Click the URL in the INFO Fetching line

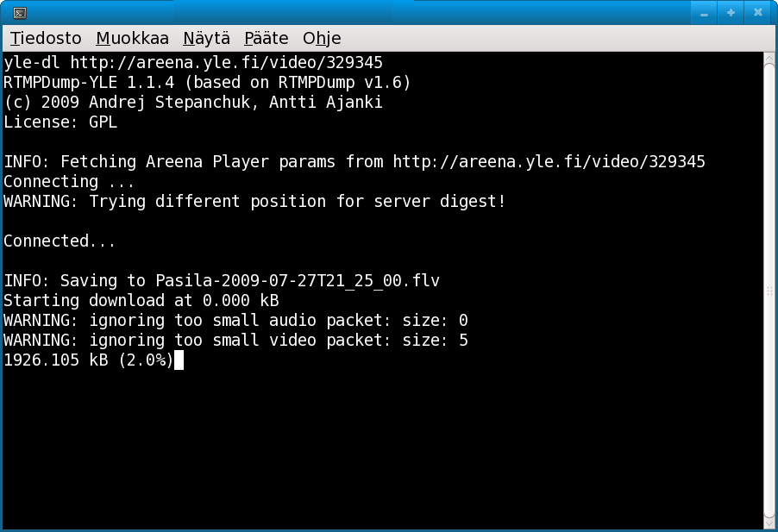549,161
